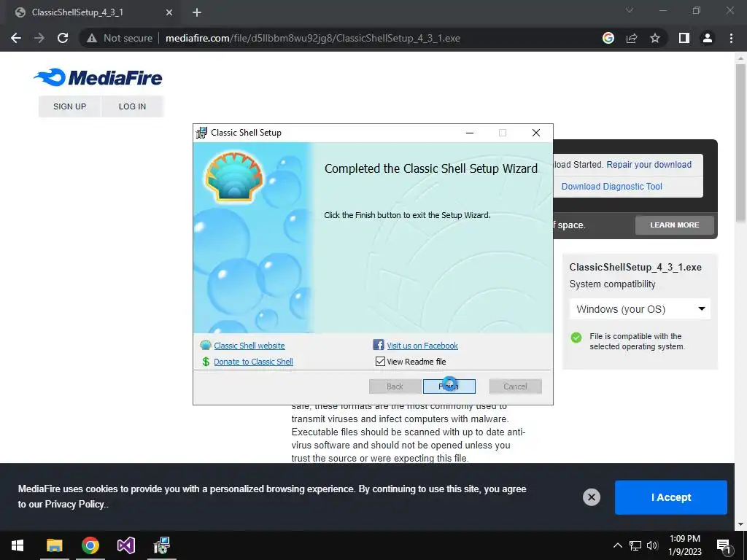Click the address bar URL field
The height and width of the screenshot is (560, 747).
312,38
